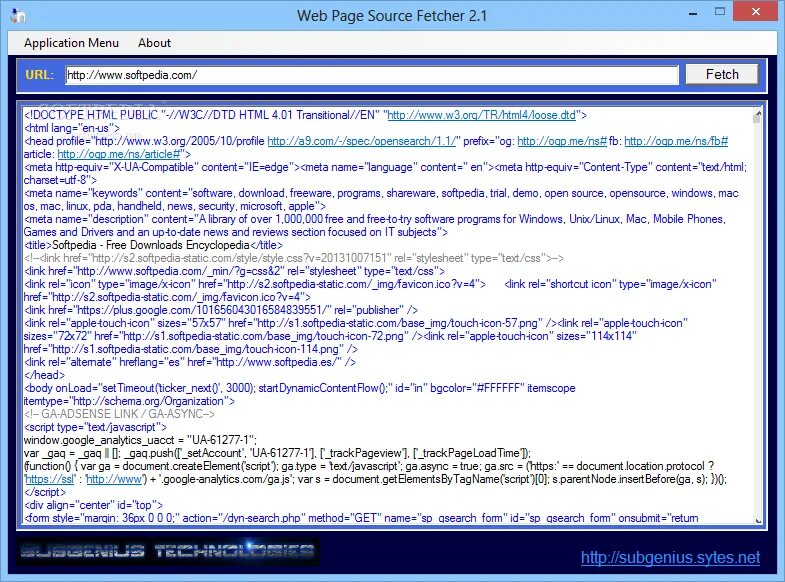The width and height of the screenshot is (785, 582).
Task: Maximize the Web Page Source Fetcher window
Action: click(719, 12)
